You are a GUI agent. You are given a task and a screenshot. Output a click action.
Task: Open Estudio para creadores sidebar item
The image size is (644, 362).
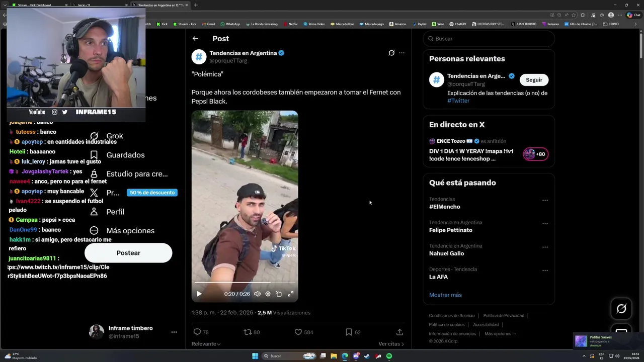(128, 174)
